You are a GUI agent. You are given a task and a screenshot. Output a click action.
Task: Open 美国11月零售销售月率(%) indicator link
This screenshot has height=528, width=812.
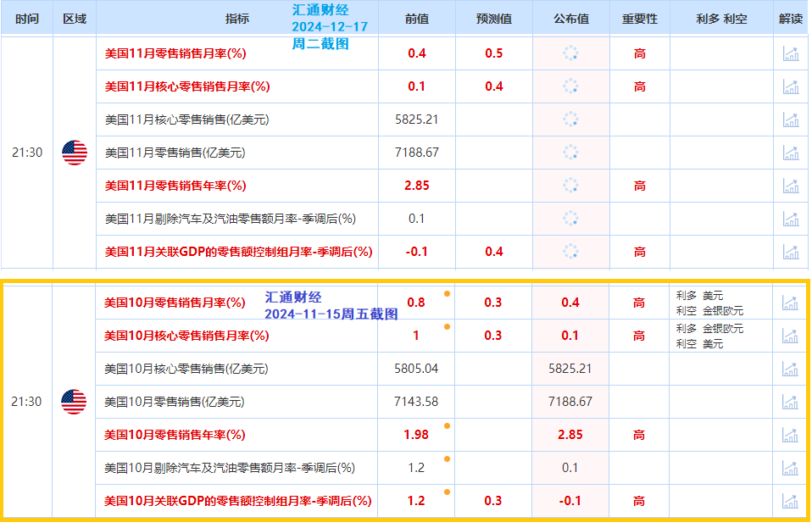tap(175, 54)
